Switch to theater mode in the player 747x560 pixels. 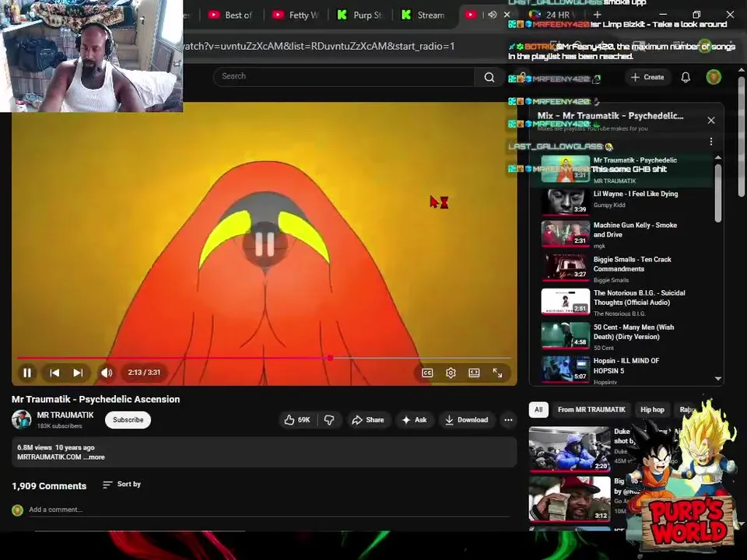474,373
